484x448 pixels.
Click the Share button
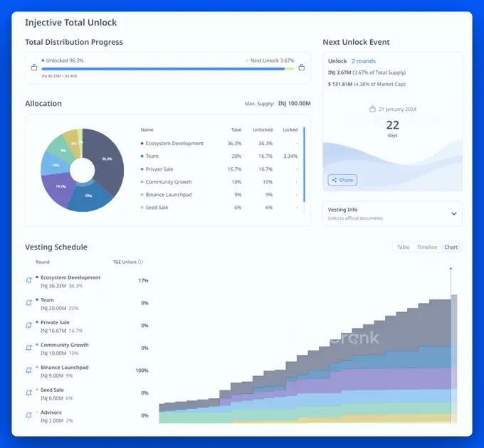[342, 180]
